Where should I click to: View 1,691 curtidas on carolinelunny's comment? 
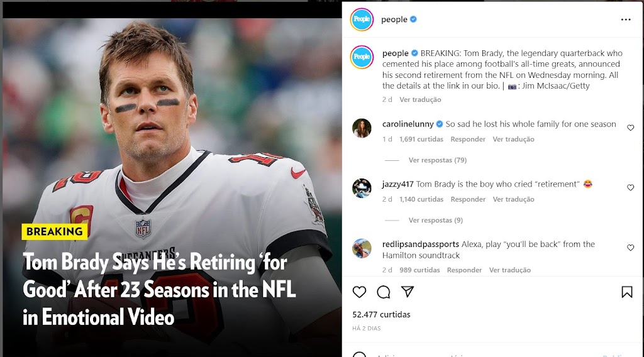pyautogui.click(x=421, y=139)
